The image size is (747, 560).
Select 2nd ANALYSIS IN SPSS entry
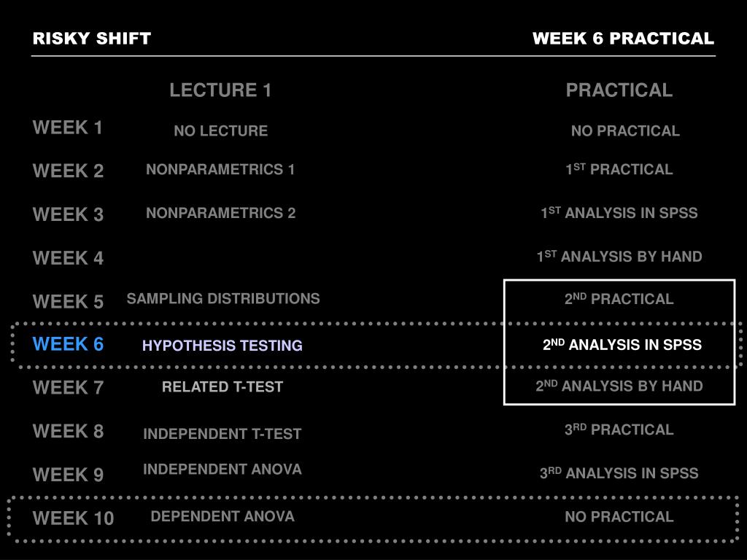[x=622, y=345]
